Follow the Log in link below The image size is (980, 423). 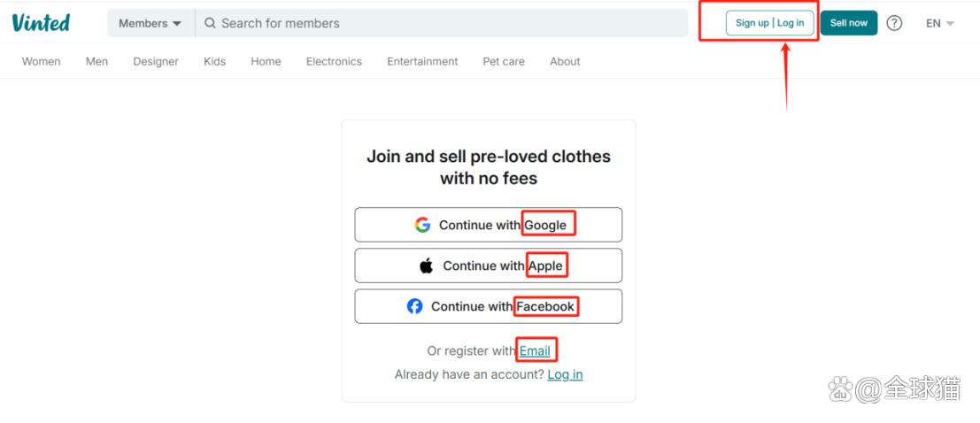click(565, 374)
